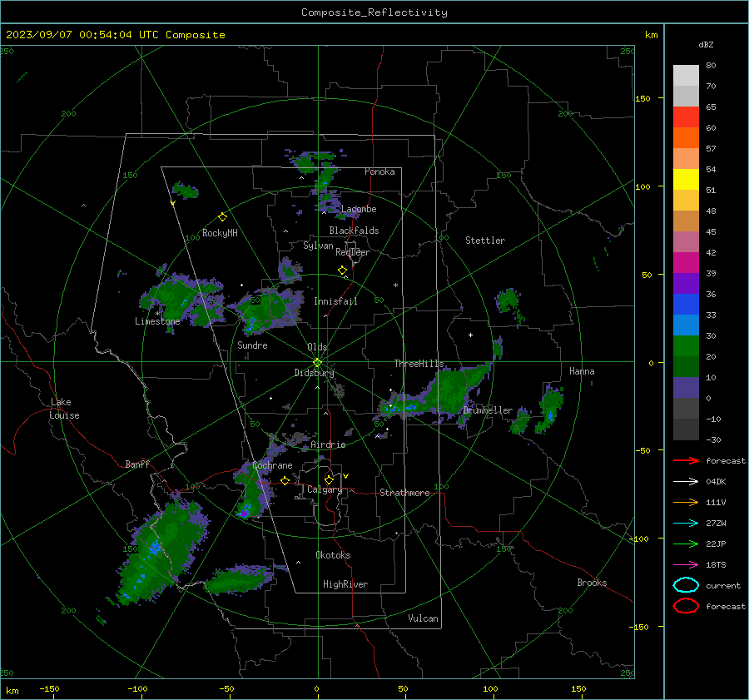Click the Drumheller town label
Image resolution: width=749 pixels, height=700 pixels.
[488, 410]
